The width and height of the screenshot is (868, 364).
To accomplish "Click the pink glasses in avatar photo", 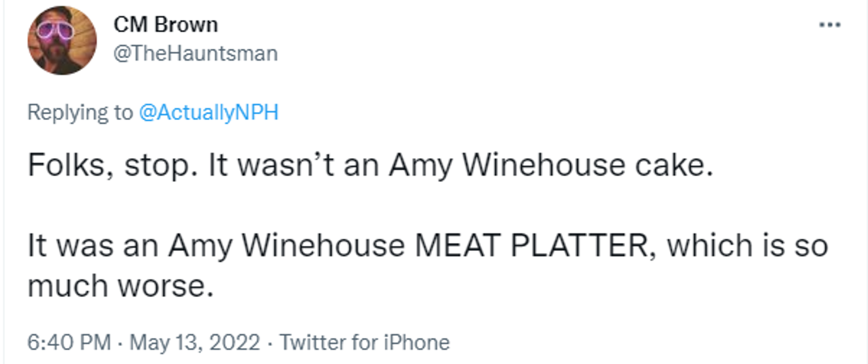I will point(55,31).
